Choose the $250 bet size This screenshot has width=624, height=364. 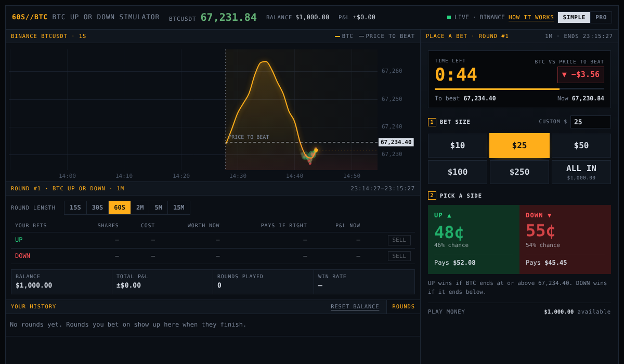[519, 172]
